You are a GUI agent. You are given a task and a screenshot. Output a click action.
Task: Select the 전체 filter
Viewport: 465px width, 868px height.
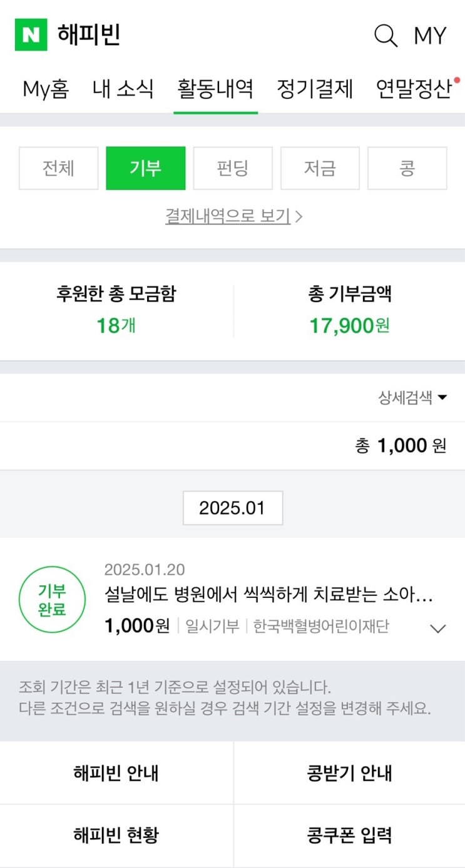pyautogui.click(x=59, y=168)
